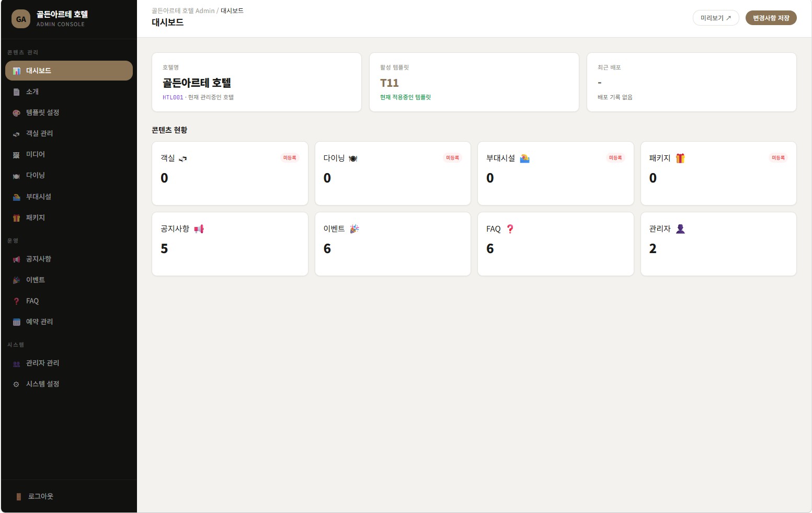Open the 패키지 content status card
812x513 pixels.
tap(718, 174)
